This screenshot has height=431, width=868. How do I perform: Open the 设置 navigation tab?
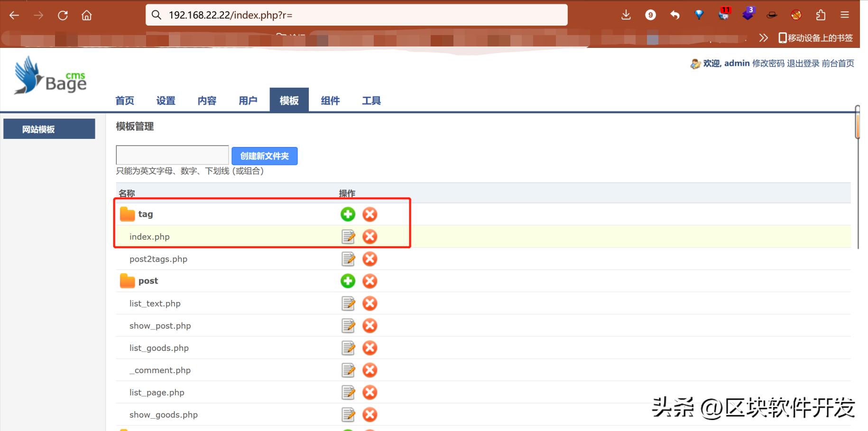pyautogui.click(x=166, y=101)
